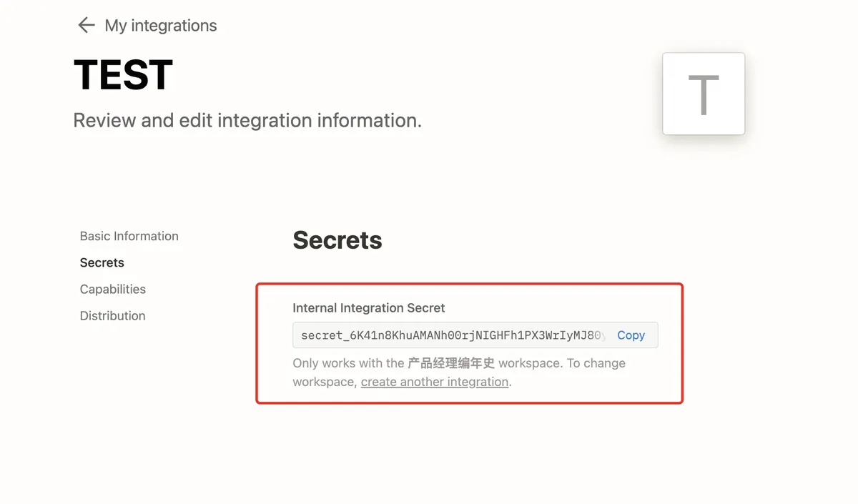Go back to My integrations
The width and height of the screenshot is (858, 504).
[x=160, y=26]
